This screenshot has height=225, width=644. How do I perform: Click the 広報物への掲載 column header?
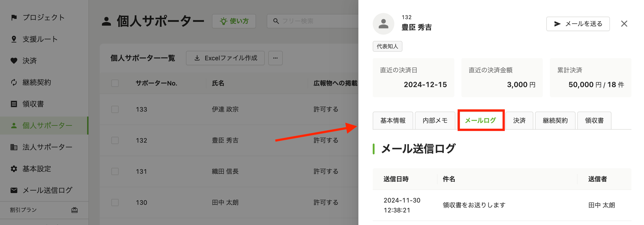pyautogui.click(x=335, y=83)
